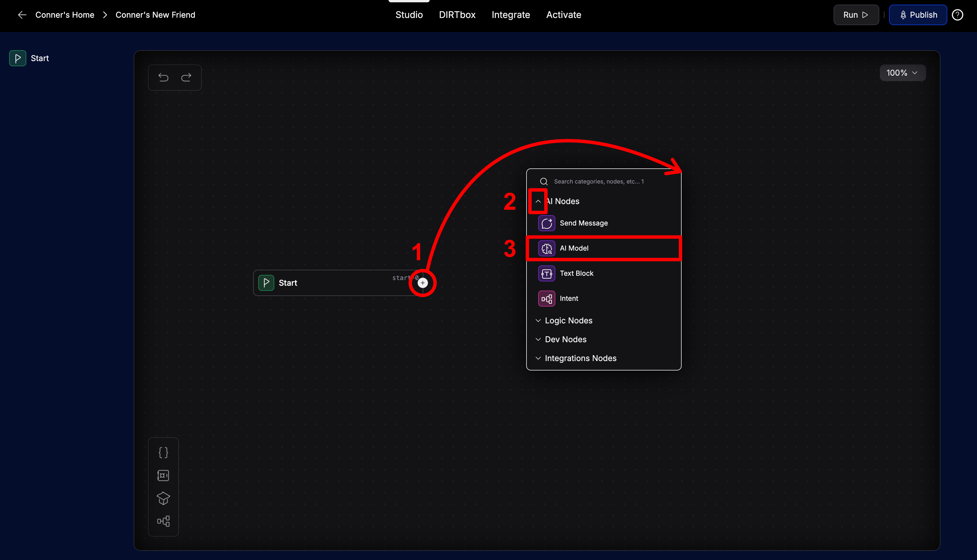The width and height of the screenshot is (977, 560).
Task: Open the help question mark icon
Action: click(957, 15)
